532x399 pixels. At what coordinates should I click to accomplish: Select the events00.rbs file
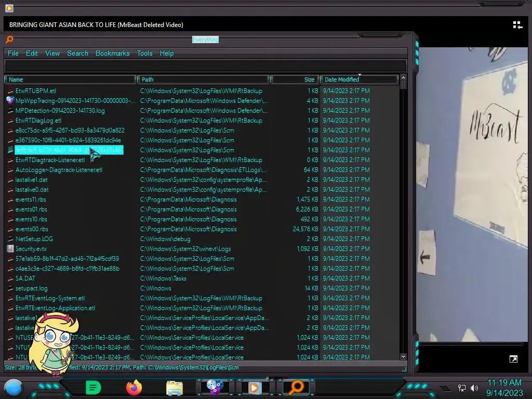point(32,229)
